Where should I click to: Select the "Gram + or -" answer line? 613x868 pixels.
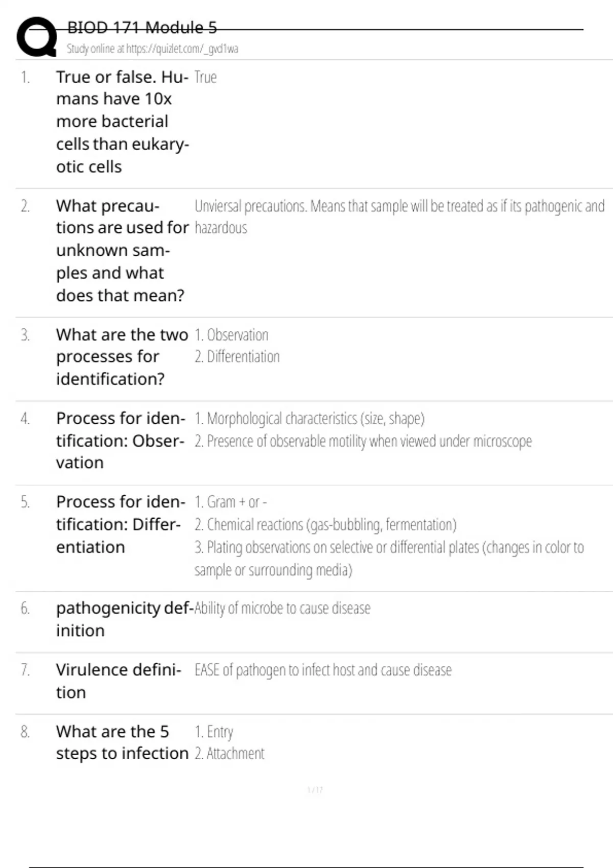coord(230,502)
